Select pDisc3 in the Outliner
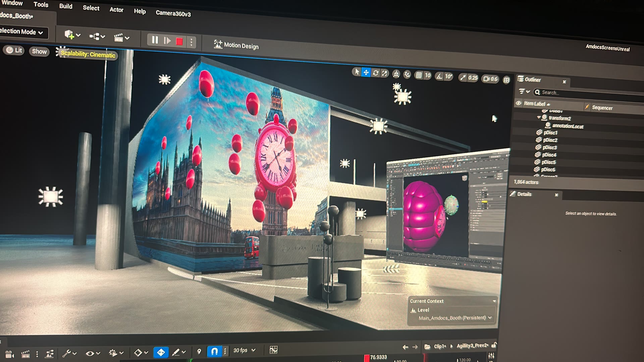 tap(549, 147)
